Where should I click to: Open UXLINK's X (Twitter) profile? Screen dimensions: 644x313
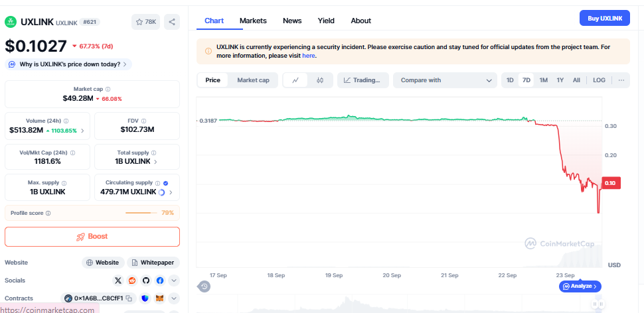coord(118,281)
